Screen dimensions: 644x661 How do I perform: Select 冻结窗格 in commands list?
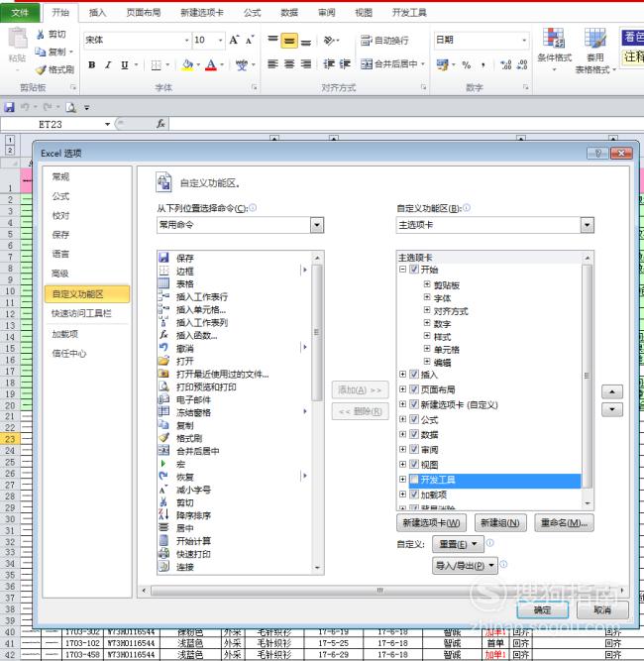tap(193, 412)
